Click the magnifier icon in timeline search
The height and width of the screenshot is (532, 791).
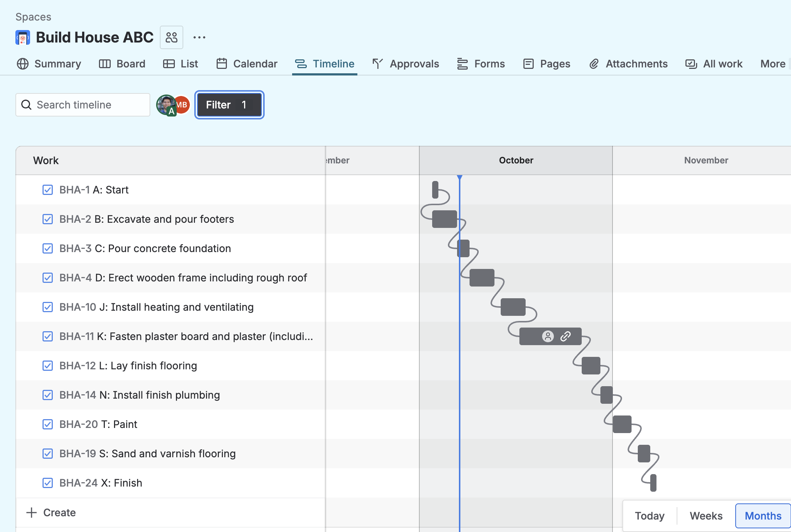(x=26, y=105)
